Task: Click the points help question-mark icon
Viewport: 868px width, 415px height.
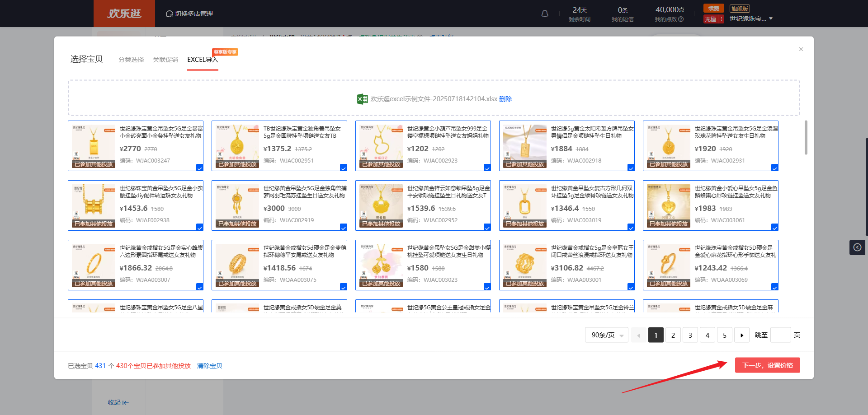Action: pos(681,19)
